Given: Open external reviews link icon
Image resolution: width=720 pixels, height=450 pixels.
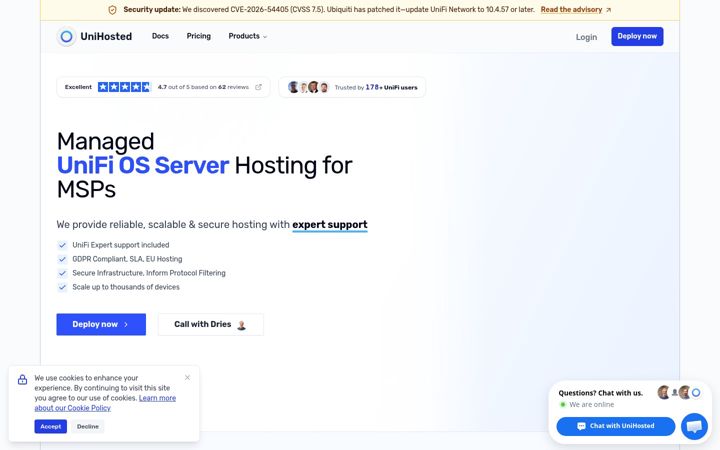Looking at the screenshot, I should click(x=259, y=87).
